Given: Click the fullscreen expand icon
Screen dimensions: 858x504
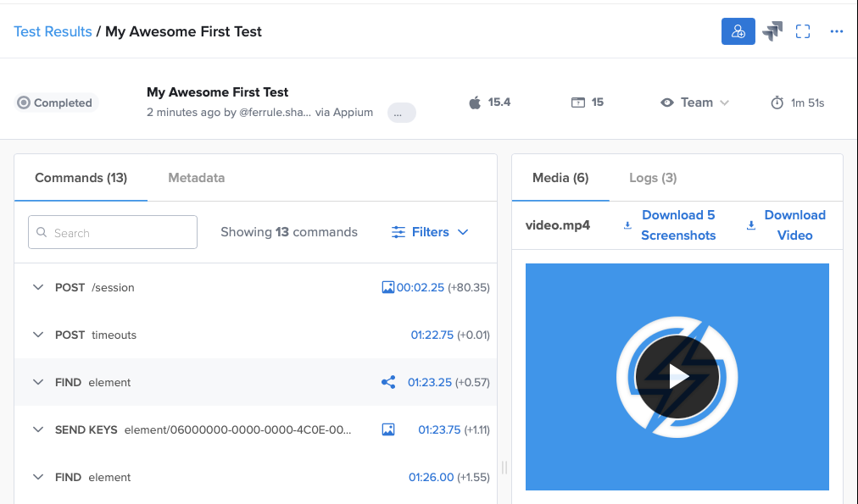Looking at the screenshot, I should pyautogui.click(x=803, y=31).
